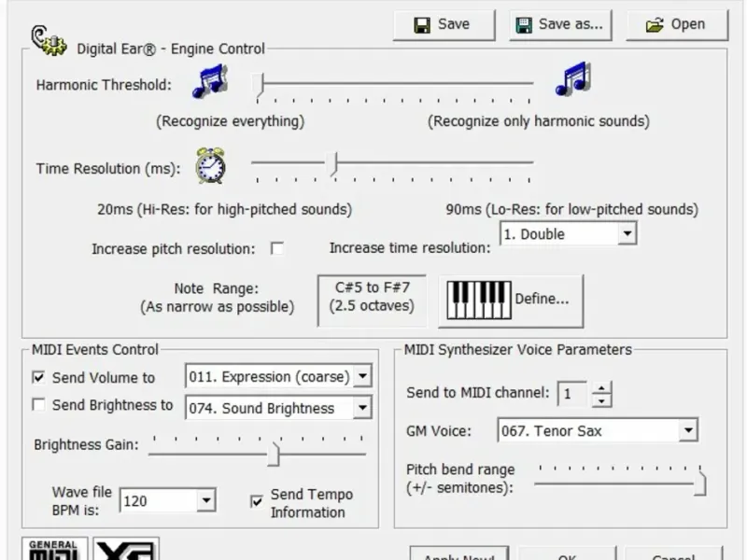Enable Send Brightness to checkbox
This screenshot has height=560, width=747.
point(38,405)
